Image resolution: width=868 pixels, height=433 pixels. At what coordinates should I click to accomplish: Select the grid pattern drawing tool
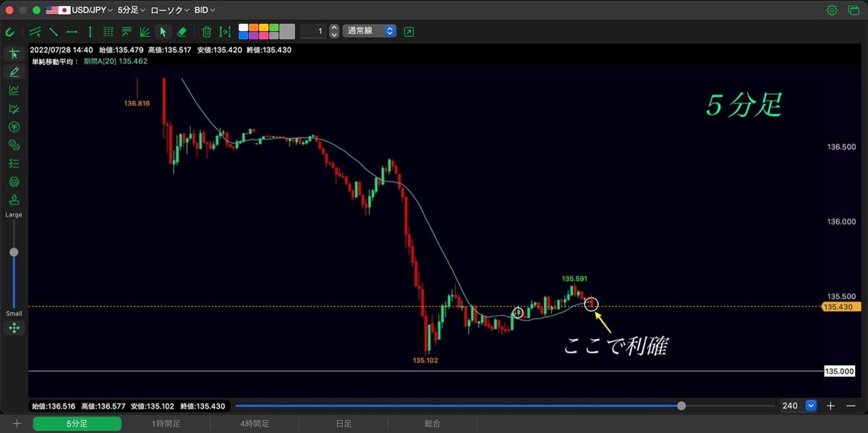coord(109,32)
